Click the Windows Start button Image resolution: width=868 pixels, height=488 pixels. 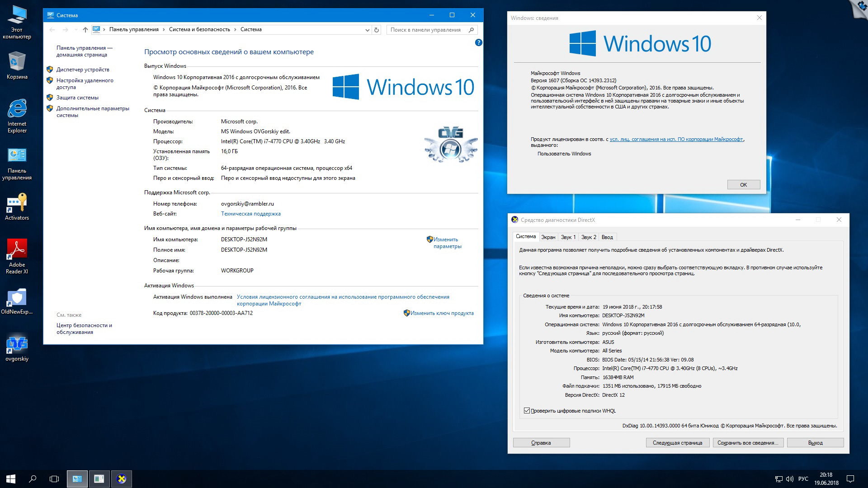[x=11, y=479]
